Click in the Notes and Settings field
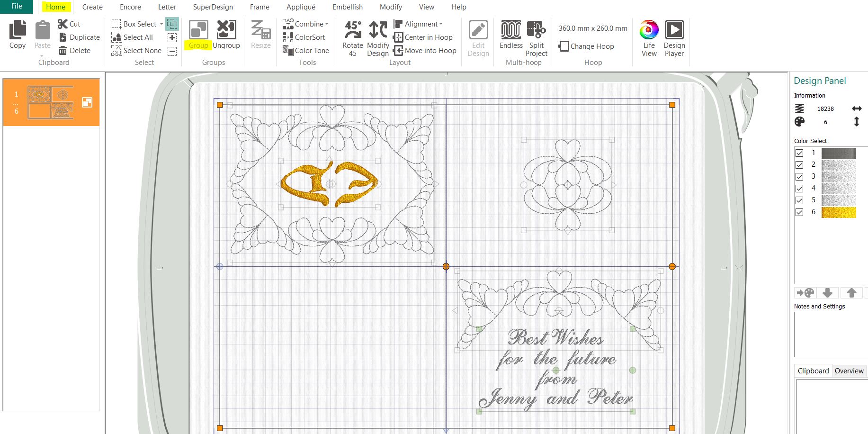This screenshot has width=868, height=434. click(x=831, y=335)
